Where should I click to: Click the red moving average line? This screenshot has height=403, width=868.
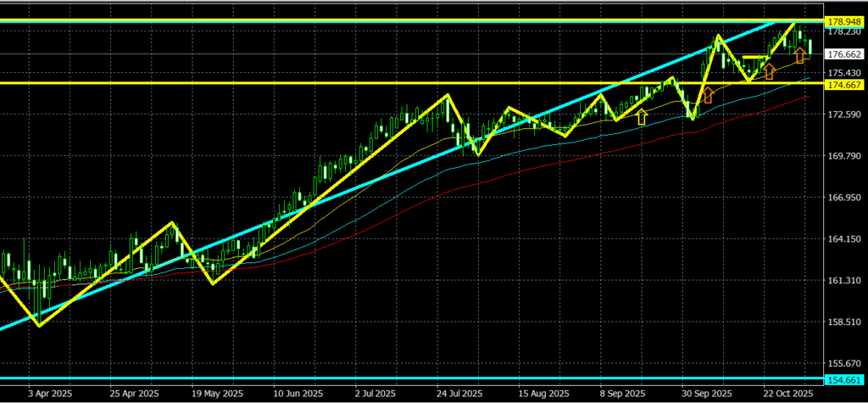[x=509, y=164]
